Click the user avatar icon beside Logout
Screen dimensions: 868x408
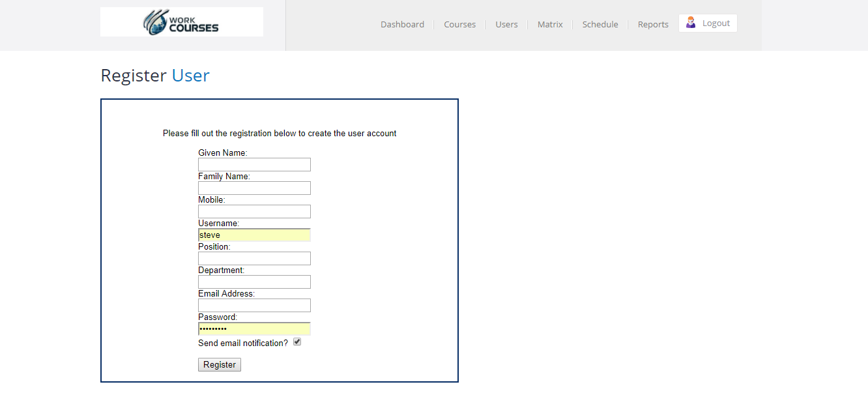click(x=691, y=23)
